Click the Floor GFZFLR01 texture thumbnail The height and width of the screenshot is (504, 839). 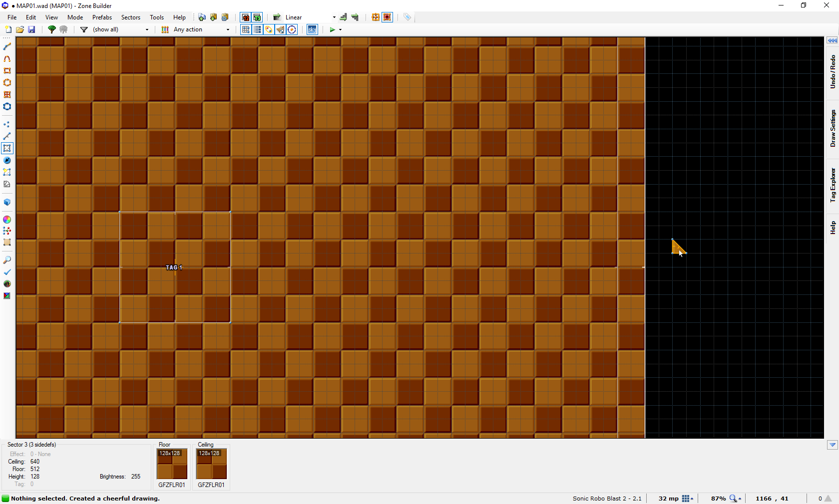pos(172,464)
